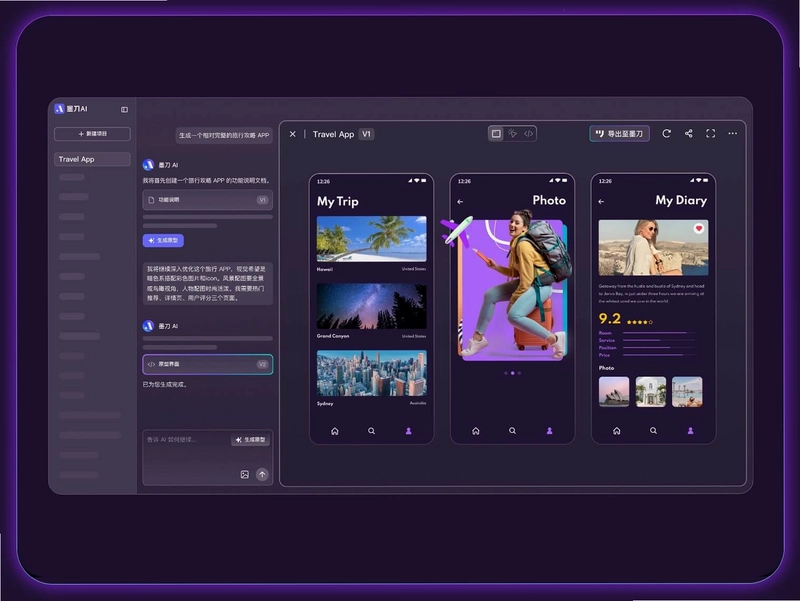Open the more options ellipsis menu
Image resolution: width=800 pixels, height=601 pixels.
pyautogui.click(x=733, y=134)
